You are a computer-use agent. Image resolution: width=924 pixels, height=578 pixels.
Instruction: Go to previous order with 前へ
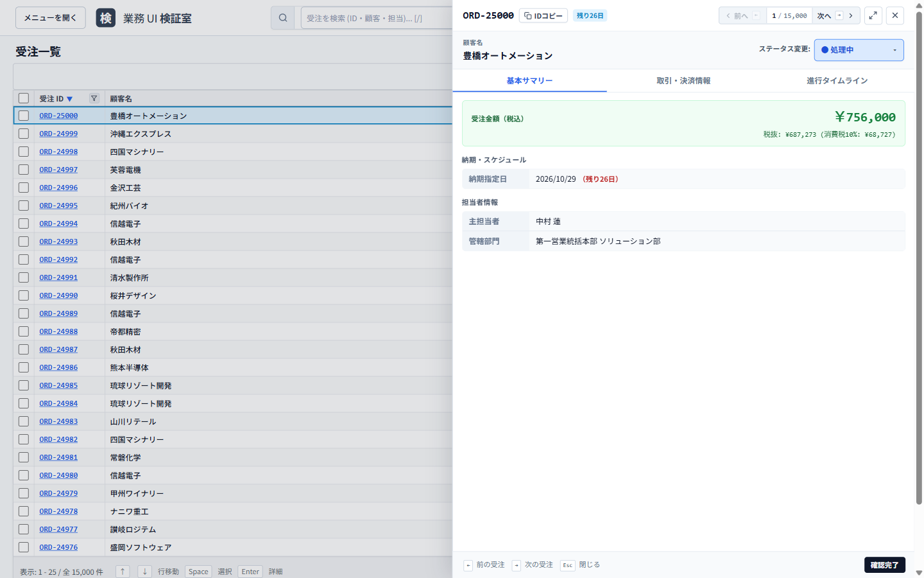tap(742, 15)
